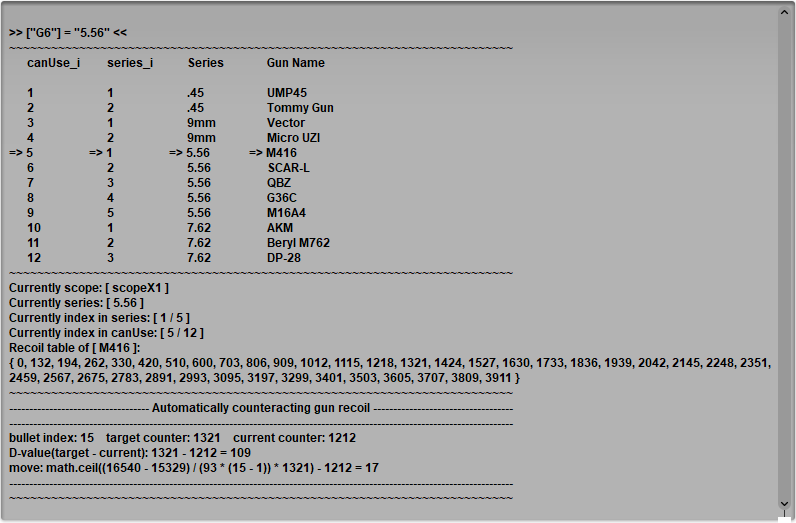Image resolution: width=796 pixels, height=523 pixels.
Task: Click the move: math.ceil formula line
Action: pos(194,468)
